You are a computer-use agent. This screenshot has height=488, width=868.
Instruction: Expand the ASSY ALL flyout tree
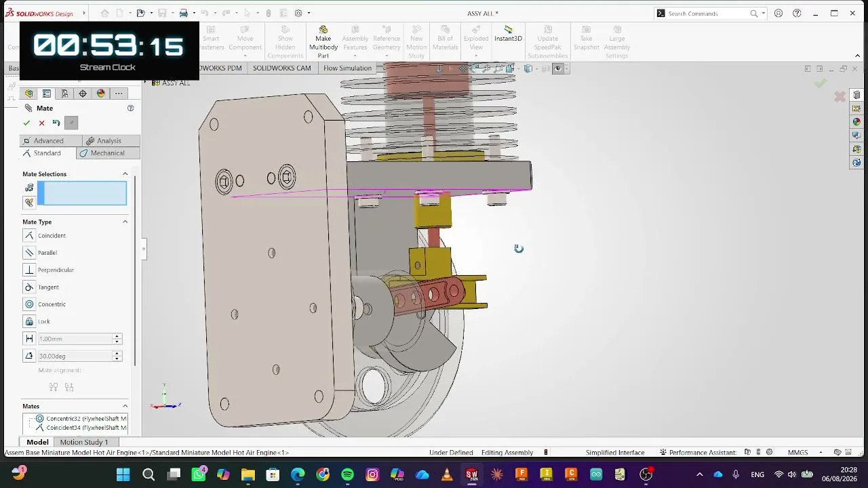click(145, 83)
